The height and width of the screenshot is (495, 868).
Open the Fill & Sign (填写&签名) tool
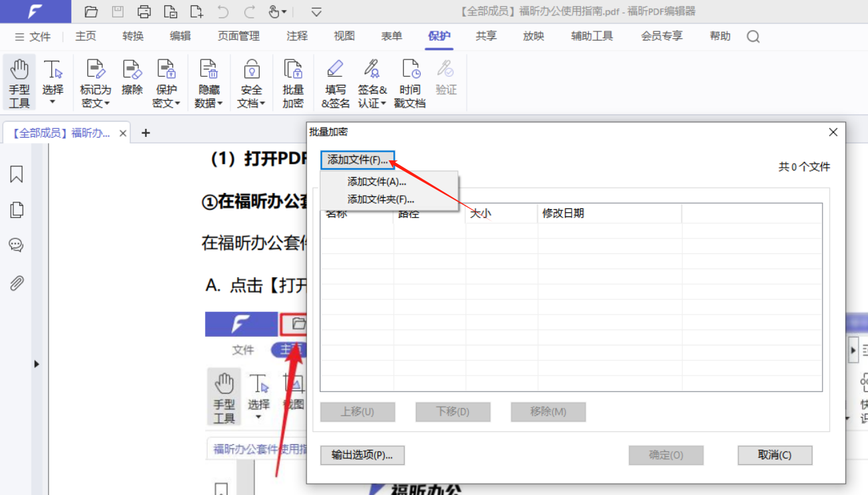pos(335,83)
